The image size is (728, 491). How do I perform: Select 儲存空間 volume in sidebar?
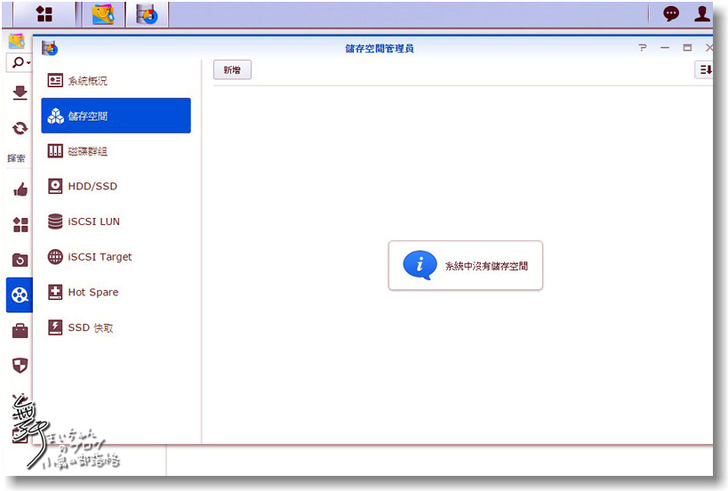click(116, 116)
